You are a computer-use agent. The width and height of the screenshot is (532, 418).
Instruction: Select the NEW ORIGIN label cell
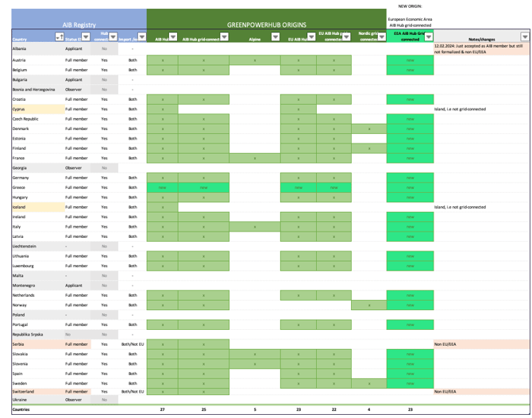[410, 6]
